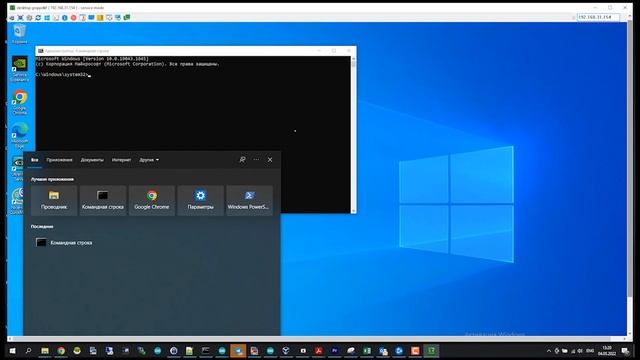Close the search panel

pos(270,160)
